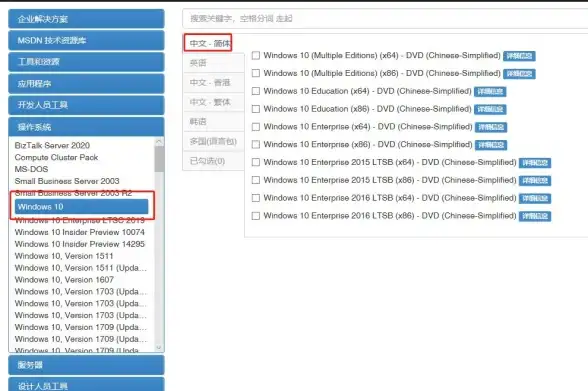Open details for Multiple Editions x86 DVD
The height and width of the screenshot is (391, 588).
click(519, 74)
